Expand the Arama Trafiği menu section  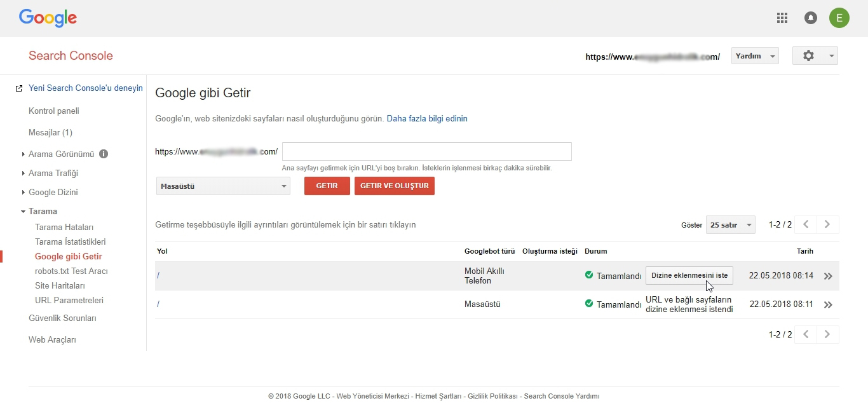tap(53, 173)
